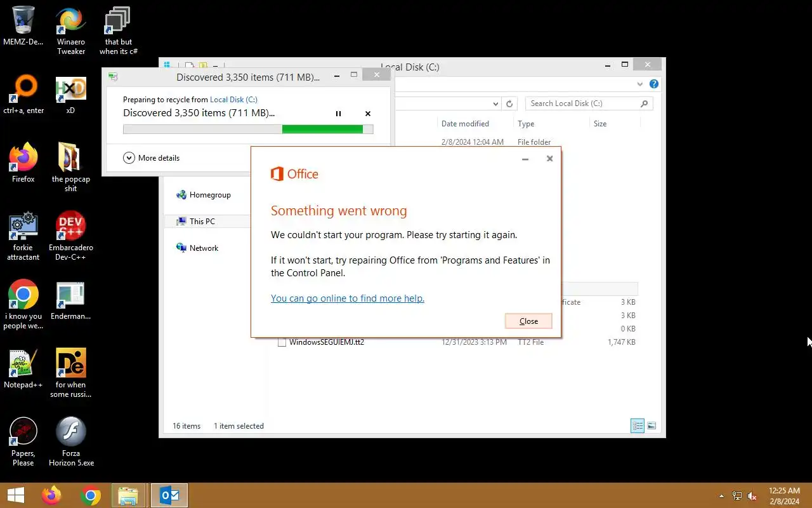This screenshot has height=508, width=812.
Task: Show hidden system tray icons
Action: pyautogui.click(x=721, y=496)
